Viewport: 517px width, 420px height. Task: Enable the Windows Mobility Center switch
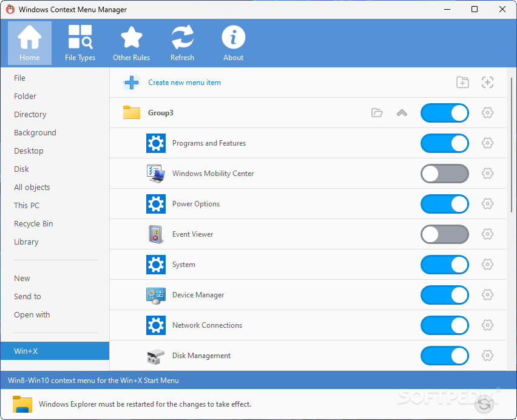(x=444, y=174)
